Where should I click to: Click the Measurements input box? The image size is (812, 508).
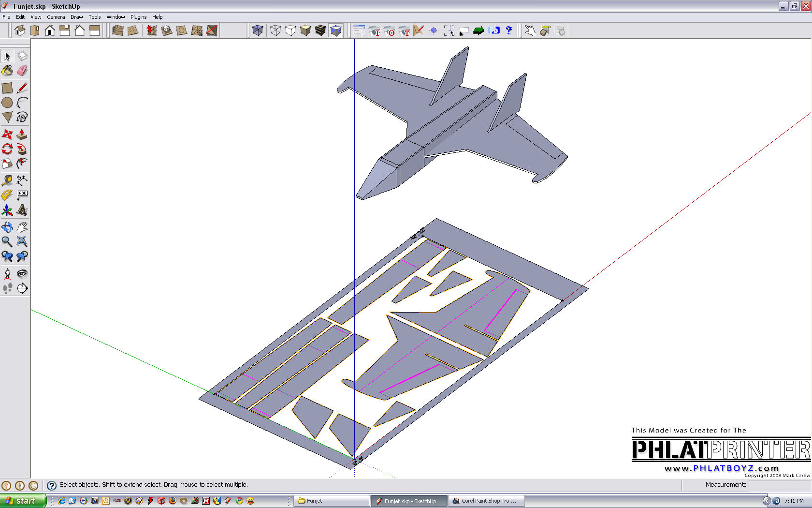click(779, 485)
